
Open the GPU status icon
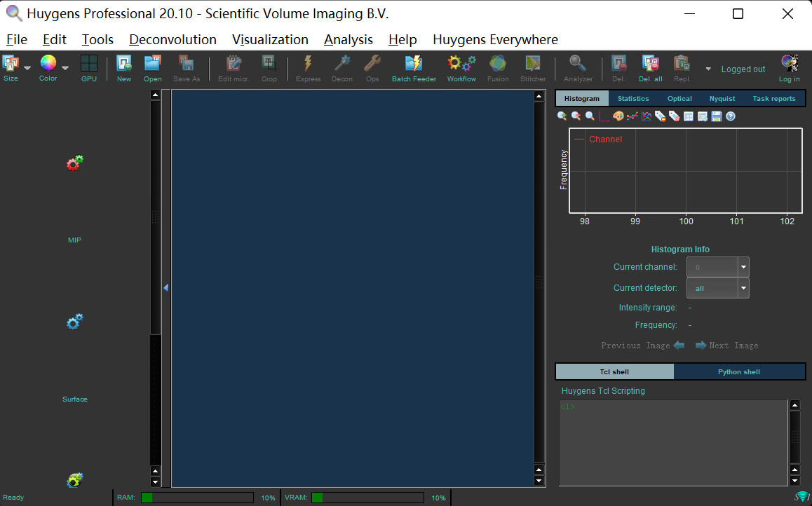(x=89, y=63)
